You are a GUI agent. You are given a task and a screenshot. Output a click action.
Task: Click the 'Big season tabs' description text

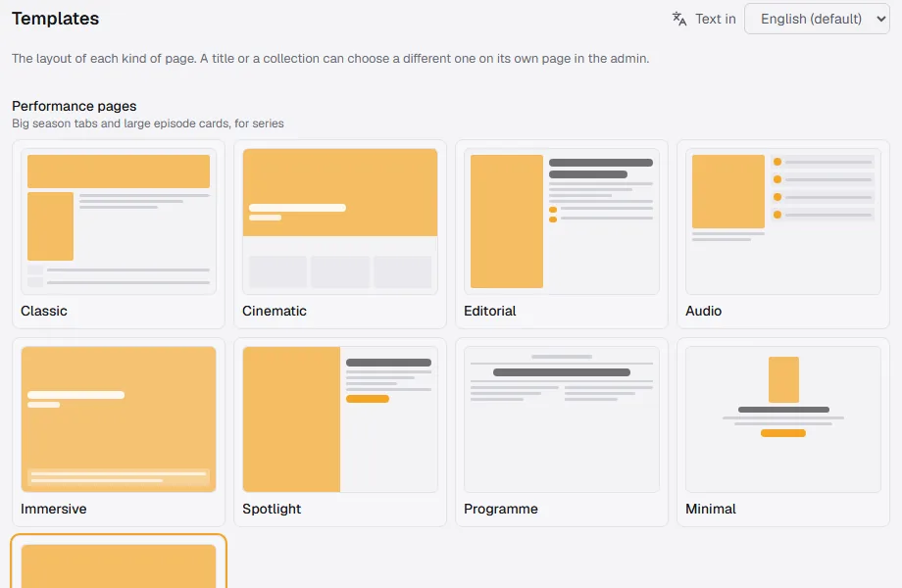tap(148, 123)
